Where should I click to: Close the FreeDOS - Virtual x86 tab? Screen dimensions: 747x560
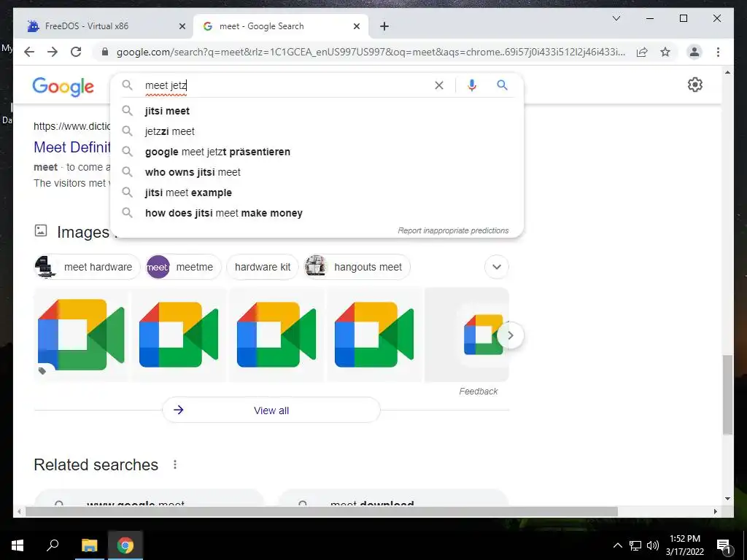[182, 26]
